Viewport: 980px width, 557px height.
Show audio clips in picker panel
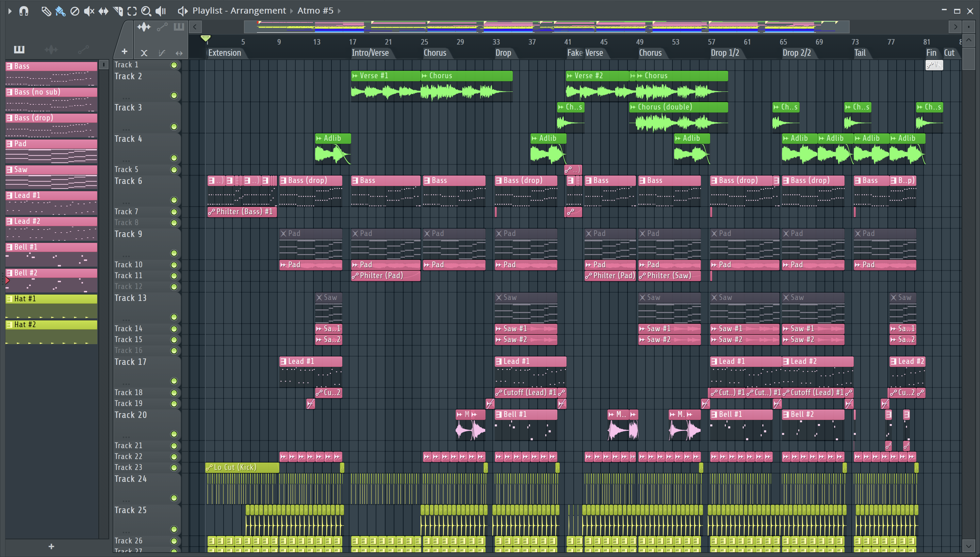[x=51, y=49]
